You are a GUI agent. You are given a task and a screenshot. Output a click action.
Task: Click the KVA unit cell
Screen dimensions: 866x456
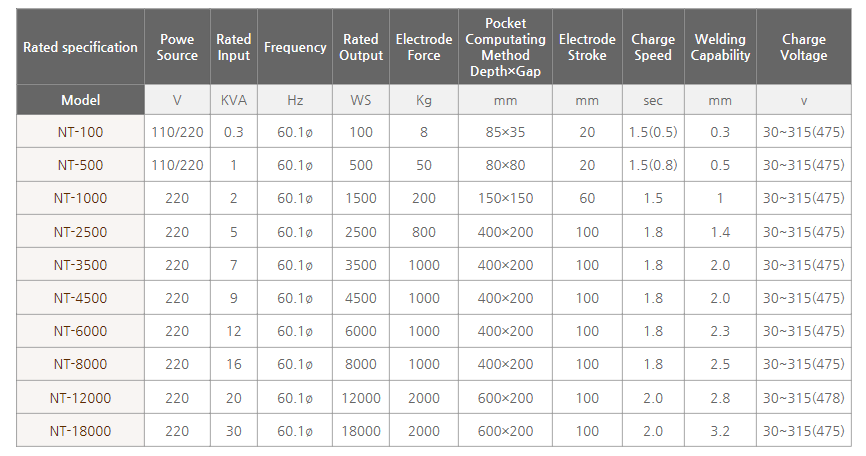click(x=234, y=100)
